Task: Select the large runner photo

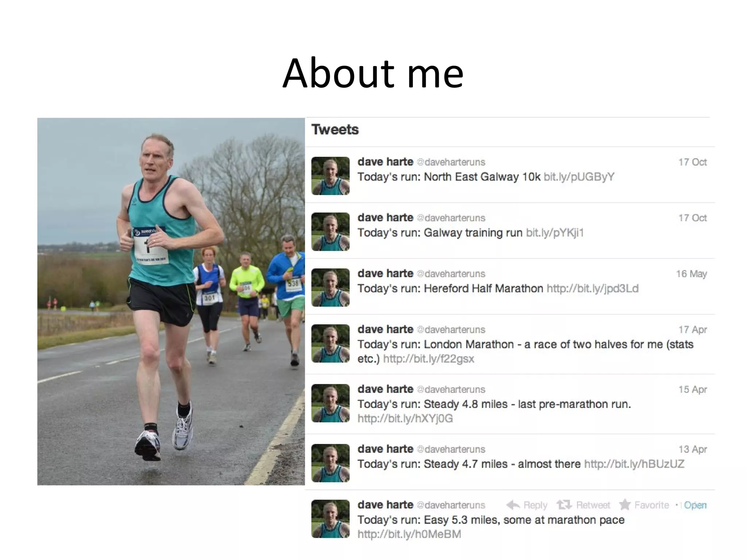Action: point(171,301)
